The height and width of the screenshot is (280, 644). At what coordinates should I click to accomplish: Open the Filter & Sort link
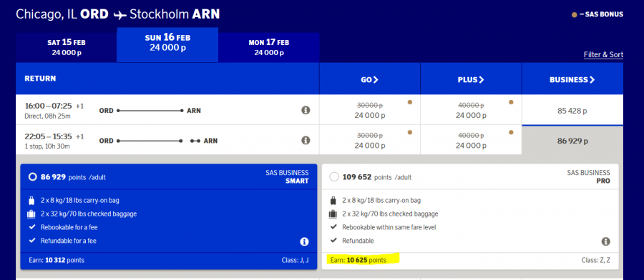click(603, 54)
